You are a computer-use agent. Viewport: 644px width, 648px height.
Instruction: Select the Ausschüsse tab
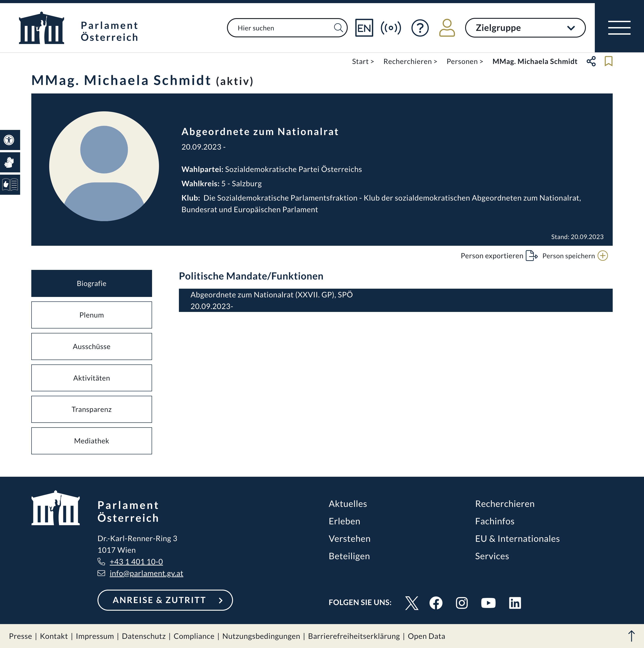(92, 347)
